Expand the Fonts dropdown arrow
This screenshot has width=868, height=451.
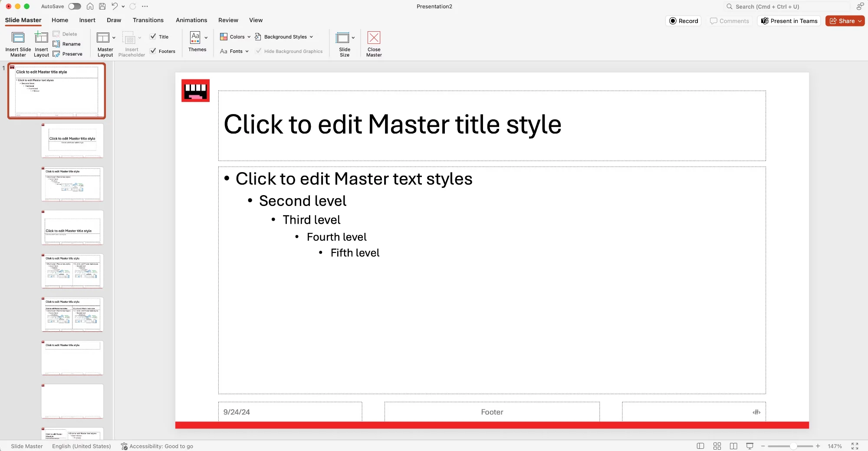(247, 51)
